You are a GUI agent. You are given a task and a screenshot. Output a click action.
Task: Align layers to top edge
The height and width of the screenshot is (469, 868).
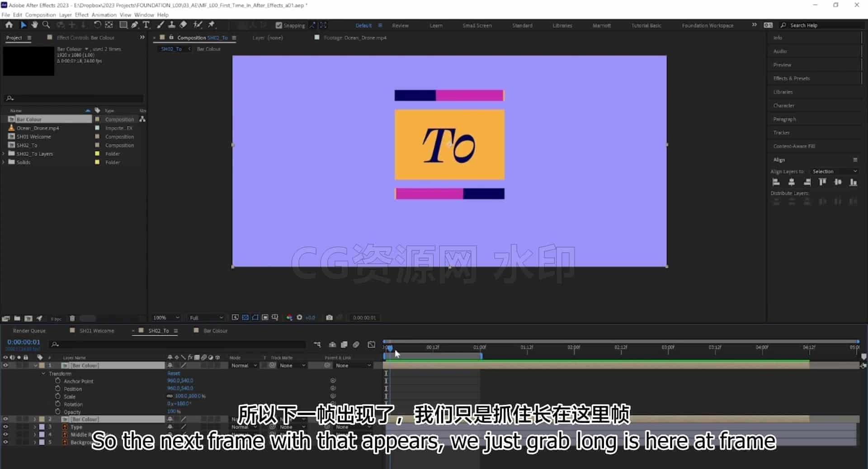(x=822, y=182)
